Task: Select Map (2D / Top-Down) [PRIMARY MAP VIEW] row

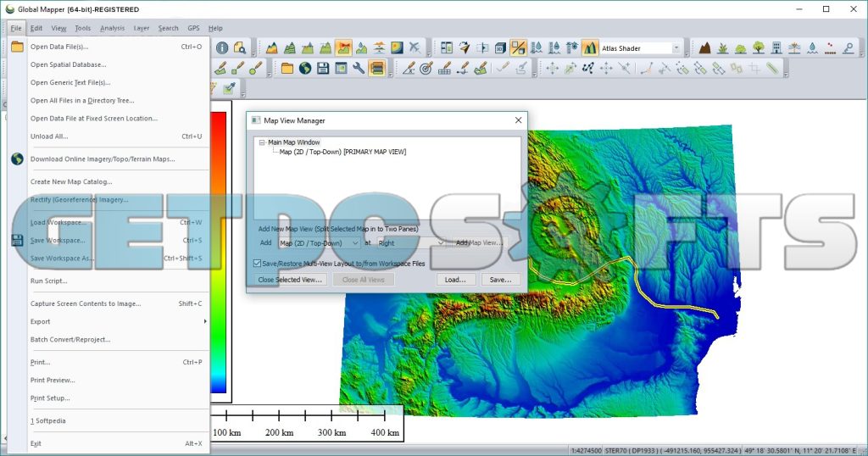Action: click(342, 152)
